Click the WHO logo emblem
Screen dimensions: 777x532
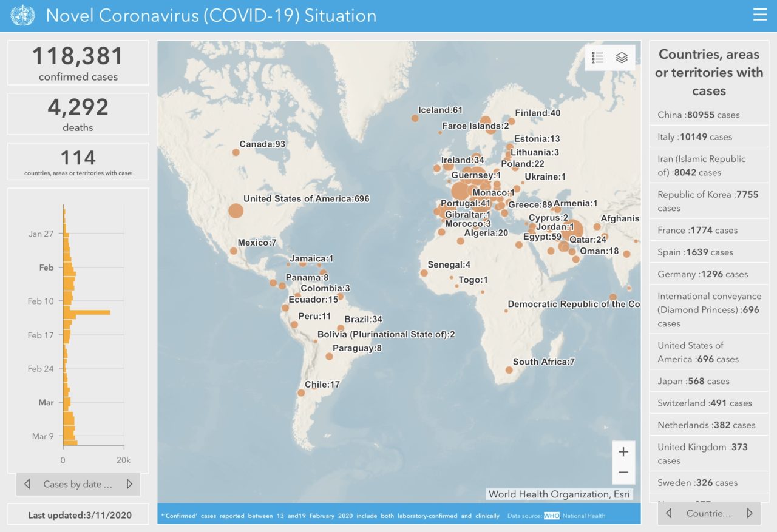tap(23, 15)
